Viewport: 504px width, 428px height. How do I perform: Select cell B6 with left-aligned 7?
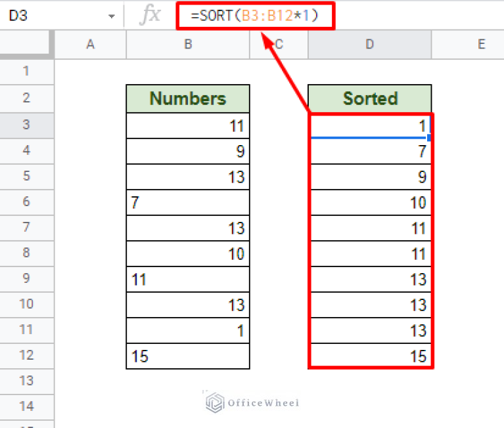tap(188, 202)
